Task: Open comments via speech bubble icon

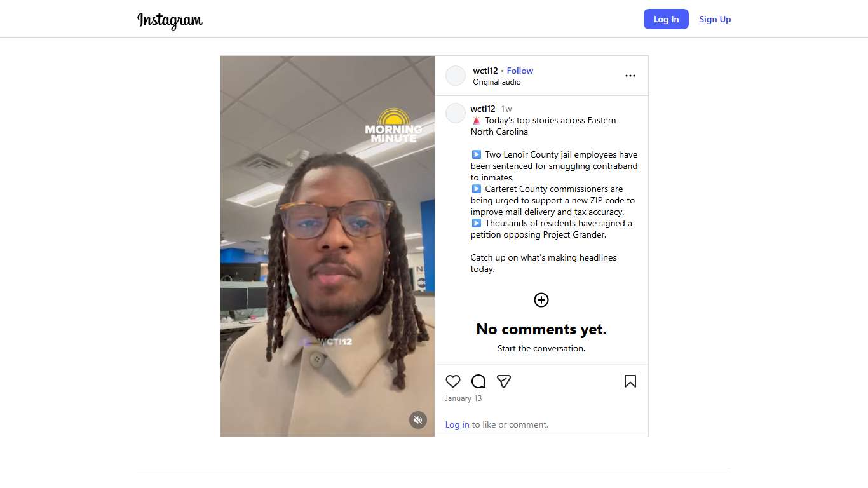Action: pos(478,381)
